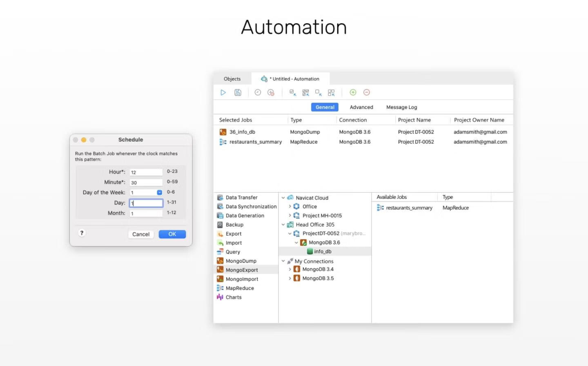
Task: Expand the MongoDB 3.4 connection
Action: (290, 269)
